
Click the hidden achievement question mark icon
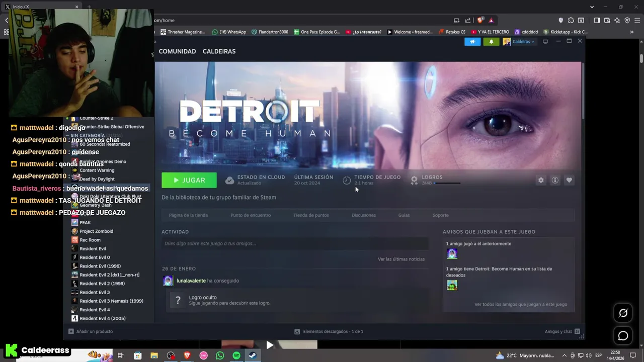point(178,300)
